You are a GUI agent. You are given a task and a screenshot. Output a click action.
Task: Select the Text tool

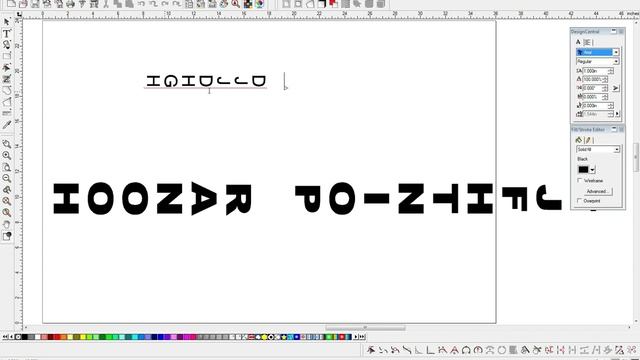[x=7, y=33]
